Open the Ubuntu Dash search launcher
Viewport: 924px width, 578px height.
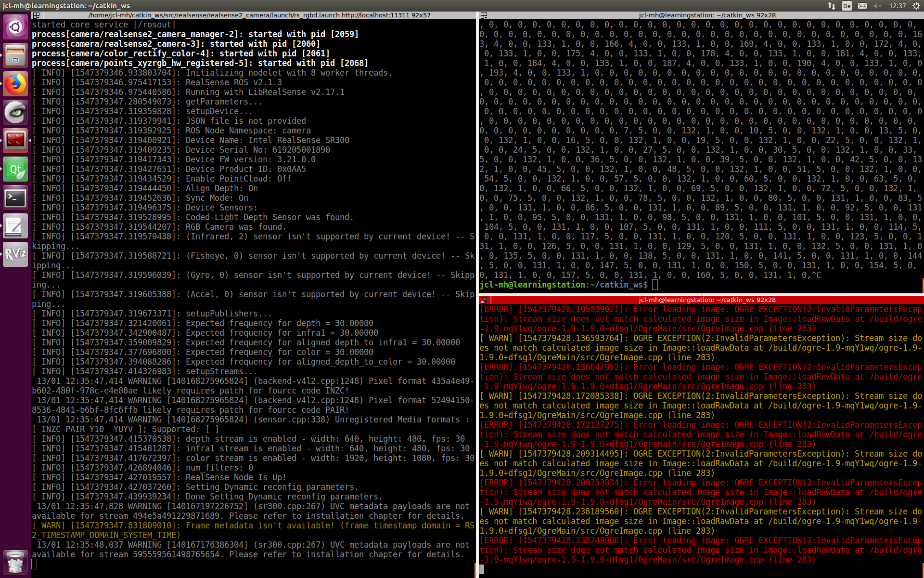click(15, 27)
